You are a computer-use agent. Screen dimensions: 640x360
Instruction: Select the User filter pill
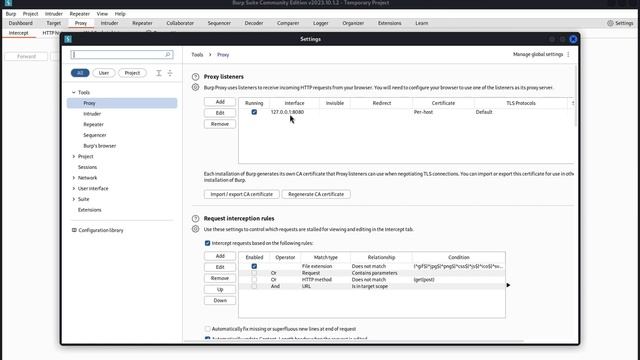pyautogui.click(x=104, y=73)
